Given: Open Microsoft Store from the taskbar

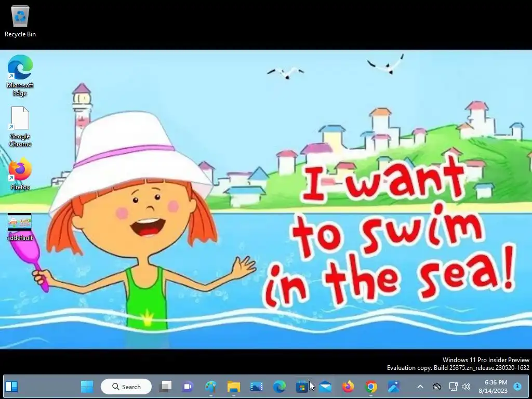Looking at the screenshot, I should tap(302, 387).
